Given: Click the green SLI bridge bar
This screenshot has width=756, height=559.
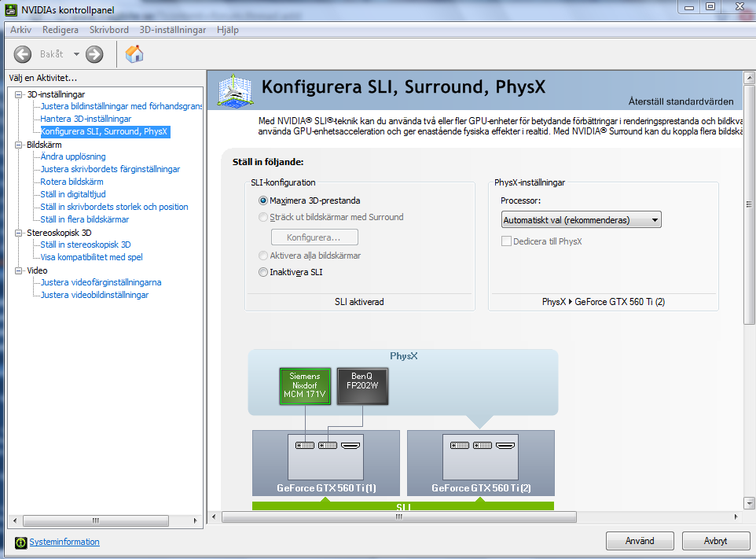Looking at the screenshot, I should point(403,506).
